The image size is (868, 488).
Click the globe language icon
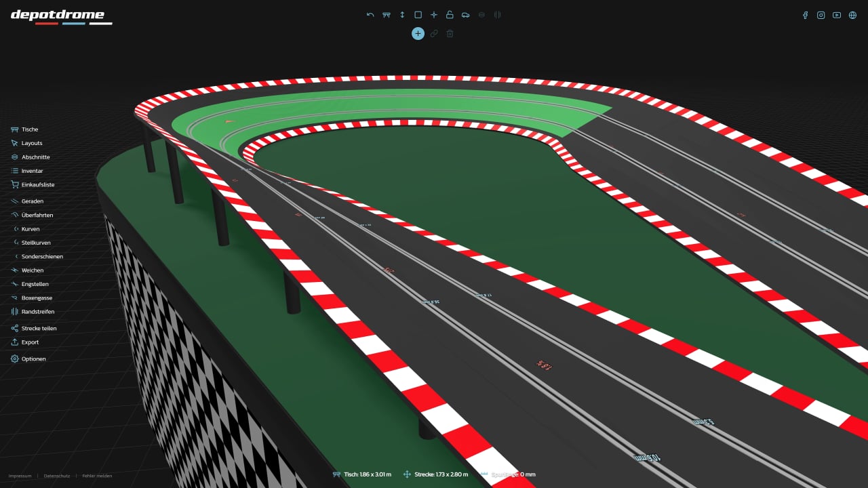(852, 15)
